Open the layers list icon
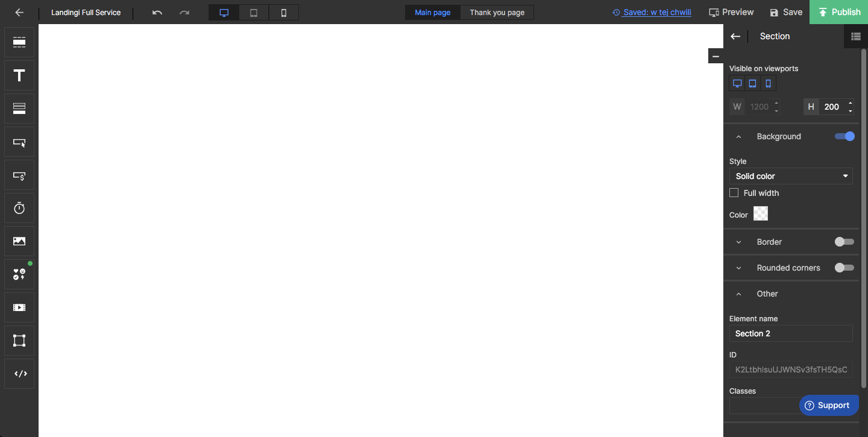868x437 pixels. coord(855,36)
